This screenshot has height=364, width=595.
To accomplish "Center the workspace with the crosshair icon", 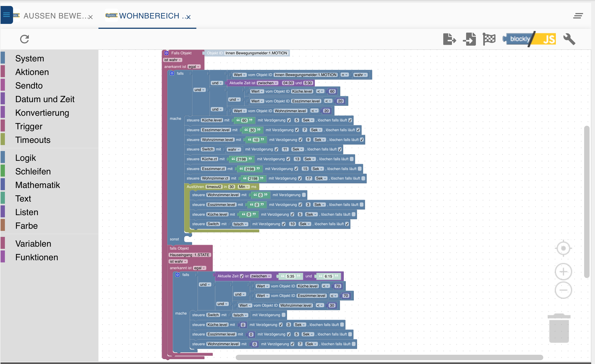I will tap(563, 248).
